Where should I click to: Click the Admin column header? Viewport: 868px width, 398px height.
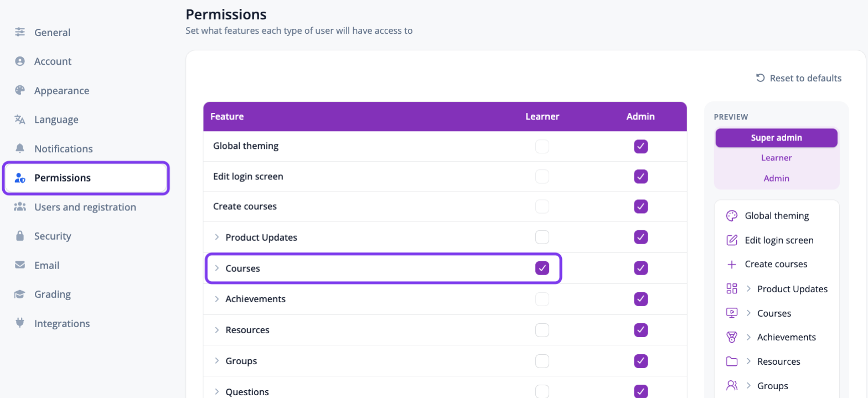tap(640, 116)
